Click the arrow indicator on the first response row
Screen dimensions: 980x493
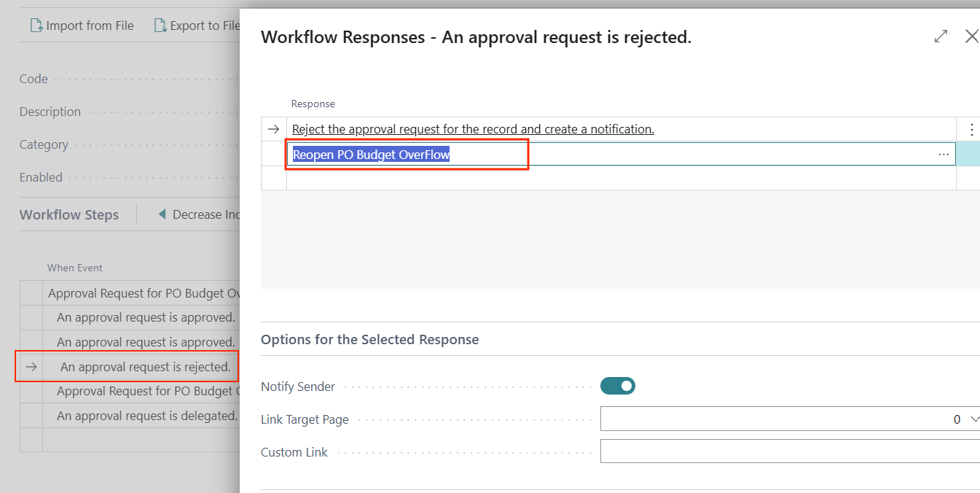(273, 129)
